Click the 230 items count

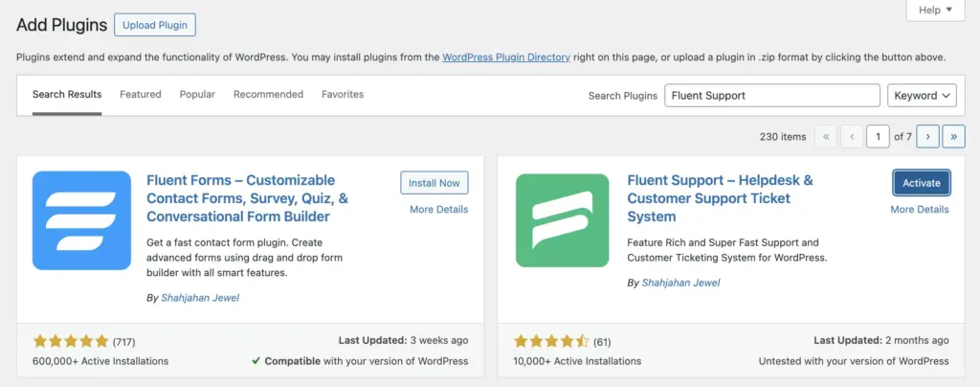coord(783,136)
